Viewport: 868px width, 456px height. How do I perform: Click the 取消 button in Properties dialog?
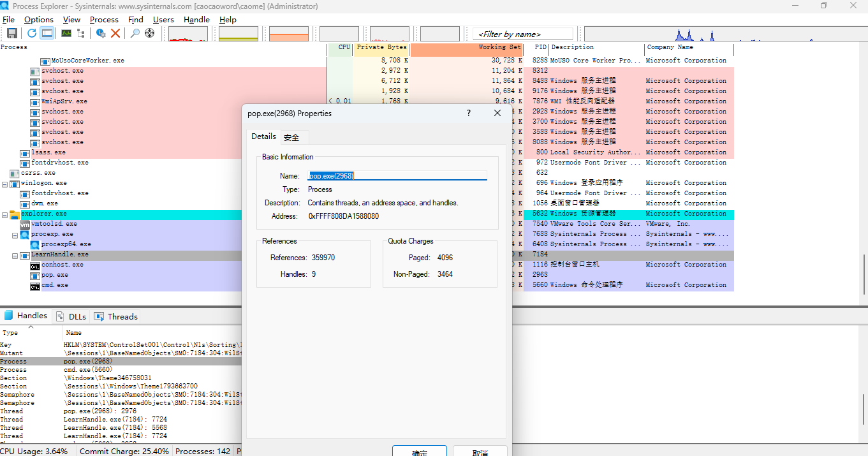tap(480, 451)
